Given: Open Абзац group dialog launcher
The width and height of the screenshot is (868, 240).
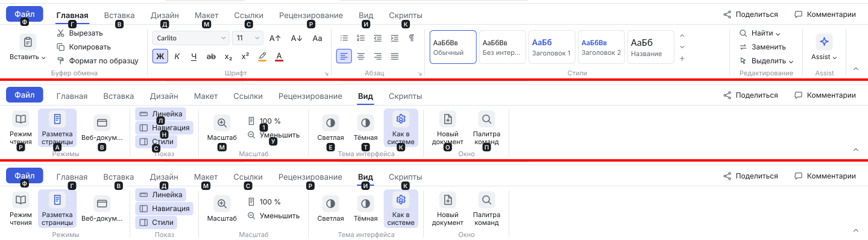Looking at the screenshot, I should point(420,74).
